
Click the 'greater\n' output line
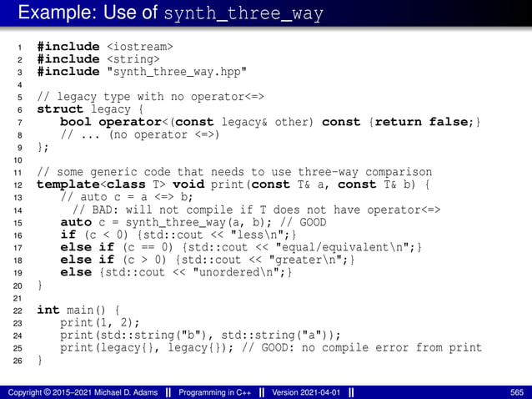click(x=208, y=260)
